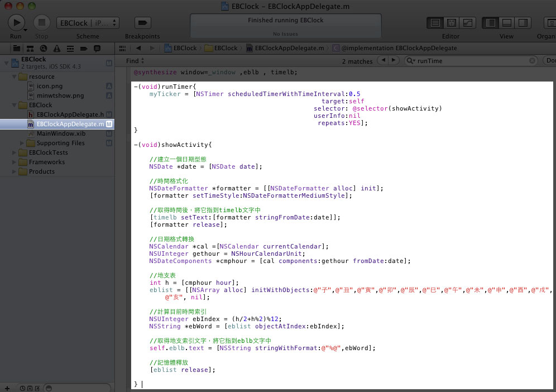This screenshot has height=392, width=556.
Task: Open EBClockAppDelegate.h file
Action: [x=70, y=114]
